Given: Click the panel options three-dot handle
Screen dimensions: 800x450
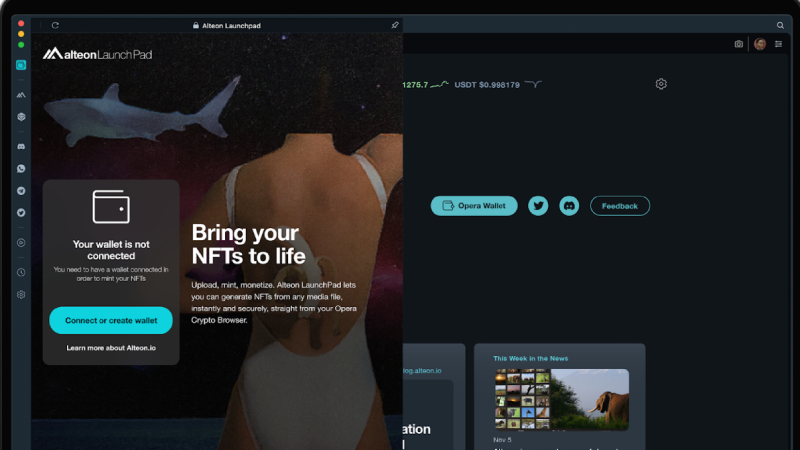Looking at the screenshot, I should click(40, 25).
